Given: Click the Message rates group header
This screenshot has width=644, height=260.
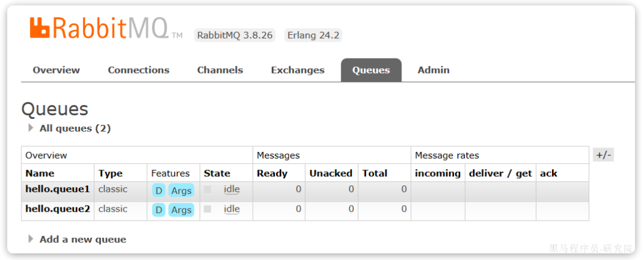Looking at the screenshot, I should [x=447, y=155].
